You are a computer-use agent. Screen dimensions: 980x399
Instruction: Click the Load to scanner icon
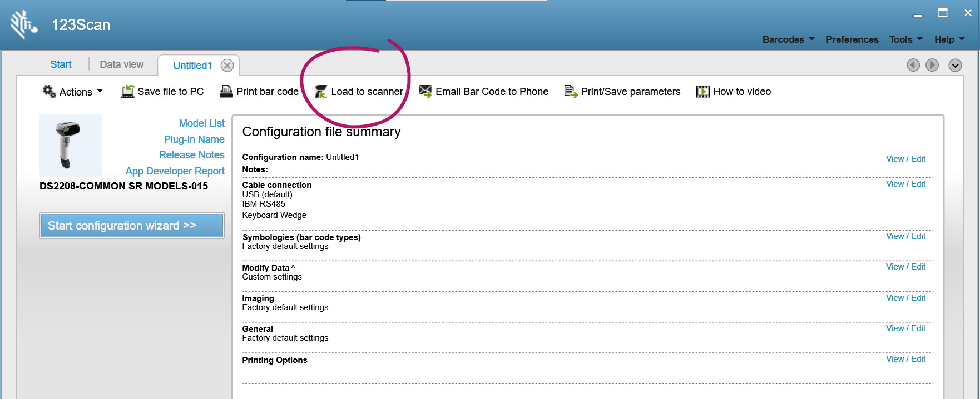(321, 92)
